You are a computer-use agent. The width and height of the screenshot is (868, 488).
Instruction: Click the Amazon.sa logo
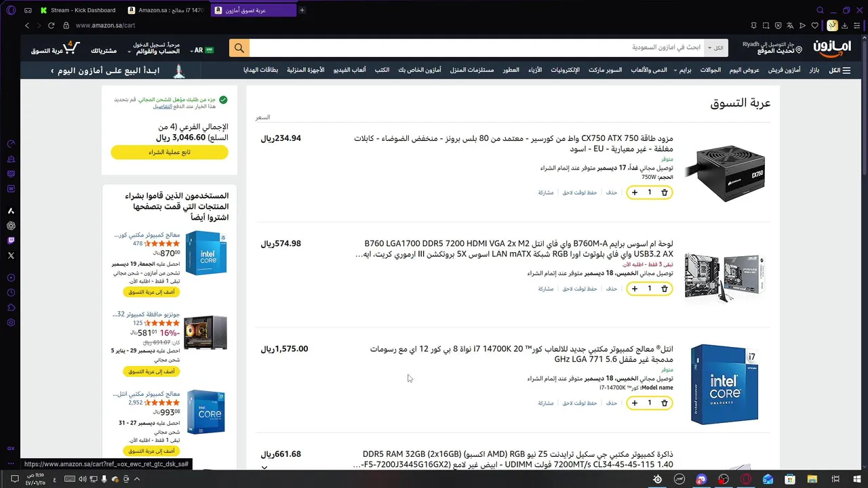[832, 49]
